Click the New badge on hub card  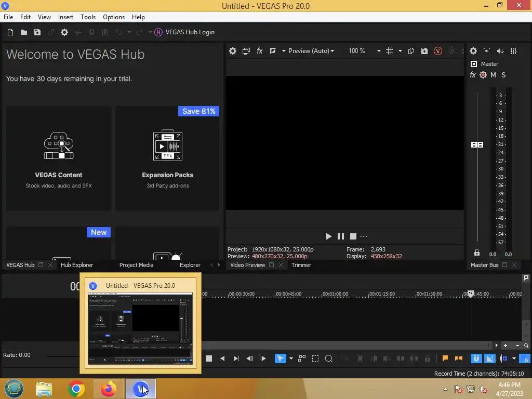(99, 232)
